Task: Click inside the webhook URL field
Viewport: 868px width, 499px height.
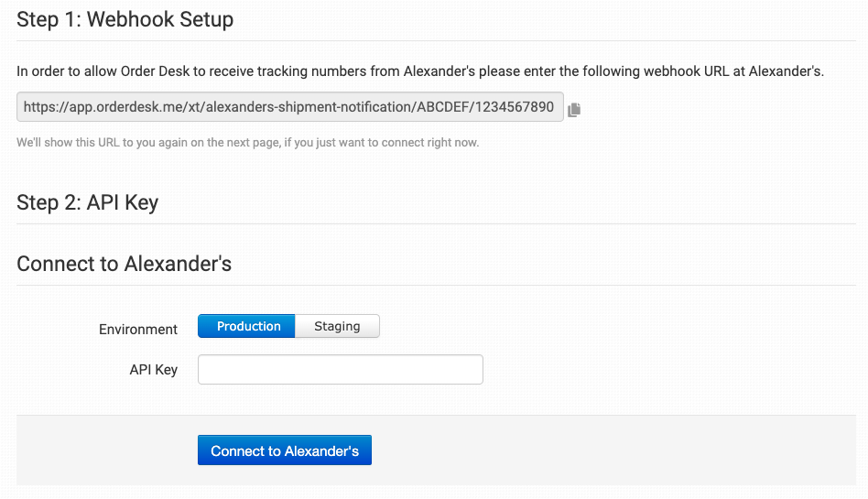Action: [289, 107]
